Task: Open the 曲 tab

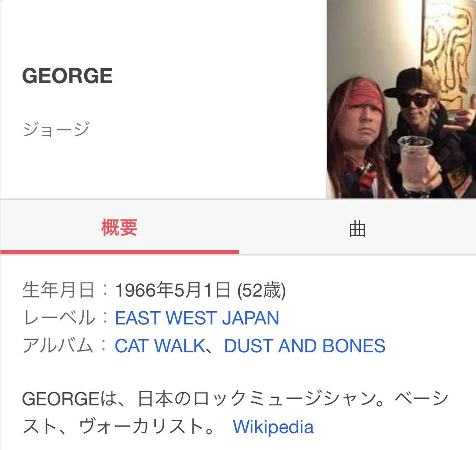Action: click(357, 229)
